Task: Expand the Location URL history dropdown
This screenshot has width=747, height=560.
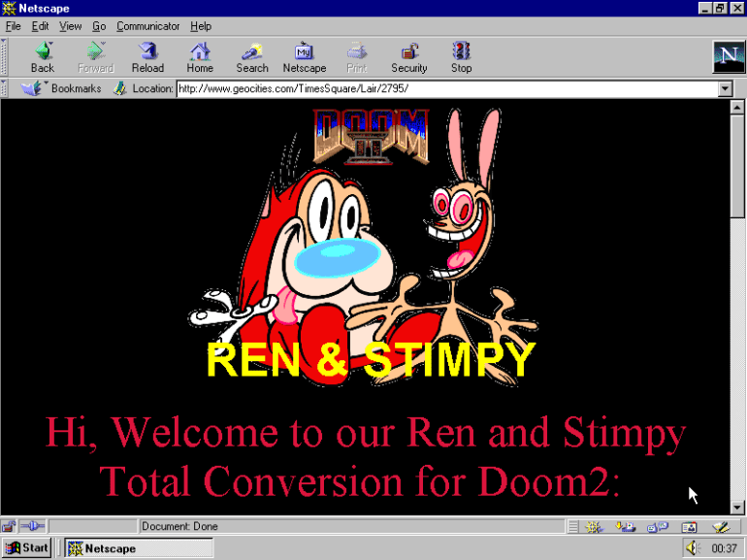Action: 725,88
